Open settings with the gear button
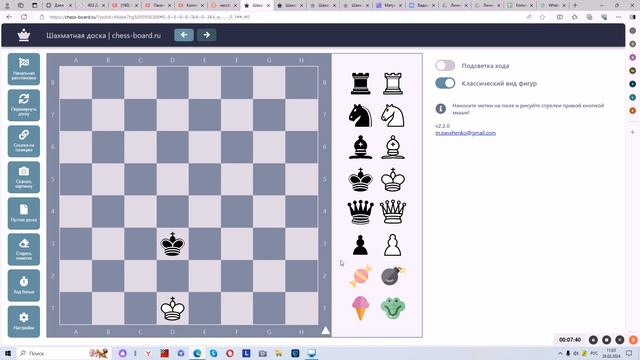640x360 pixels. 24,321
